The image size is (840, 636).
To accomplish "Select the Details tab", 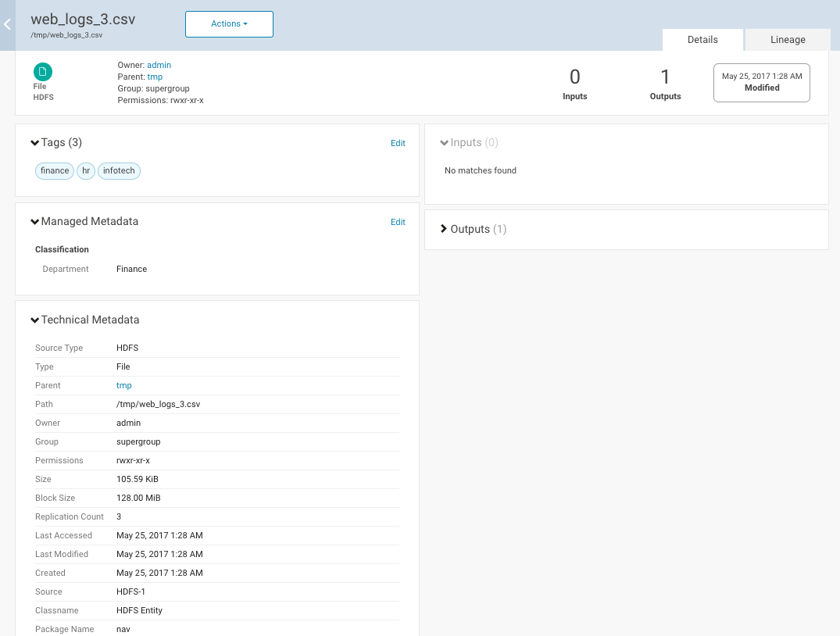I will [x=702, y=40].
